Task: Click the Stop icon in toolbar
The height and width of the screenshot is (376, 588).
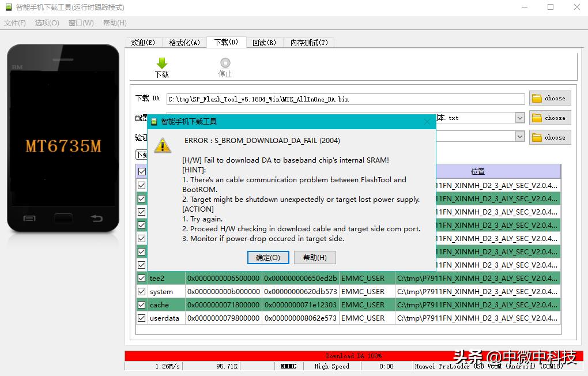Action: (225, 63)
